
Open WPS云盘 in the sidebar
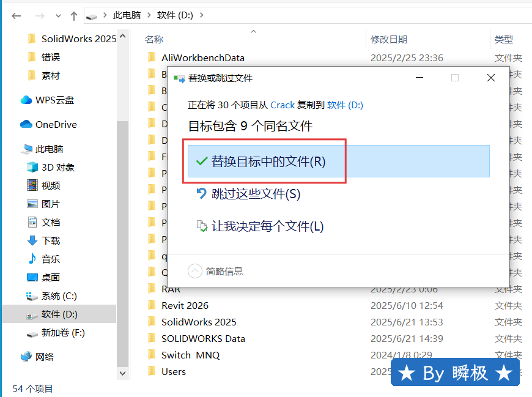tap(54, 100)
